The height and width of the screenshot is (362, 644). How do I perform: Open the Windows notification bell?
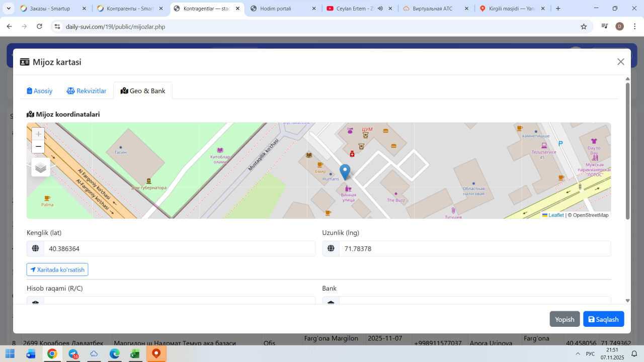[x=635, y=353]
